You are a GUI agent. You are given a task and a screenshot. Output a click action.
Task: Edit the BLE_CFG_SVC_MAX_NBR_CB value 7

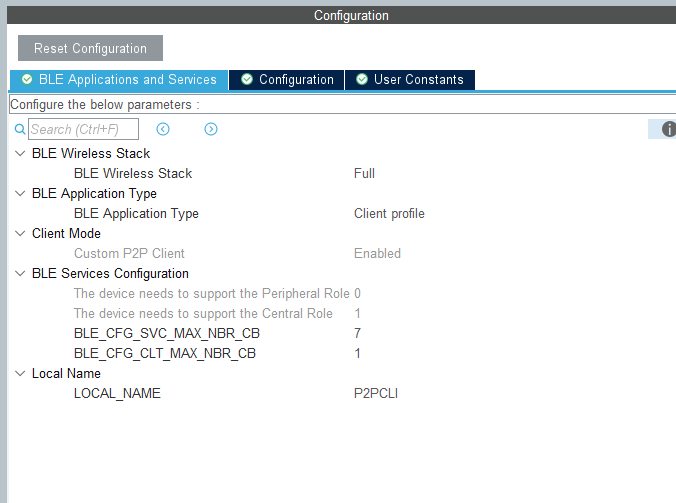point(357,333)
